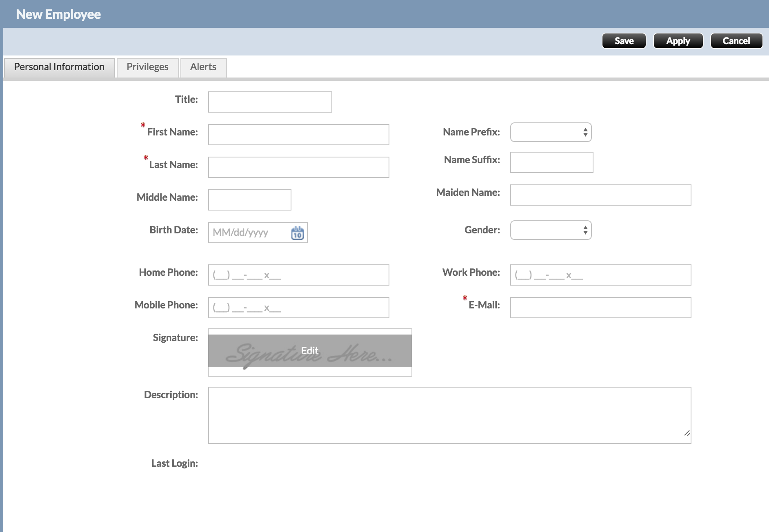The width and height of the screenshot is (769, 532).
Task: Focus the Title input field
Action: click(270, 102)
